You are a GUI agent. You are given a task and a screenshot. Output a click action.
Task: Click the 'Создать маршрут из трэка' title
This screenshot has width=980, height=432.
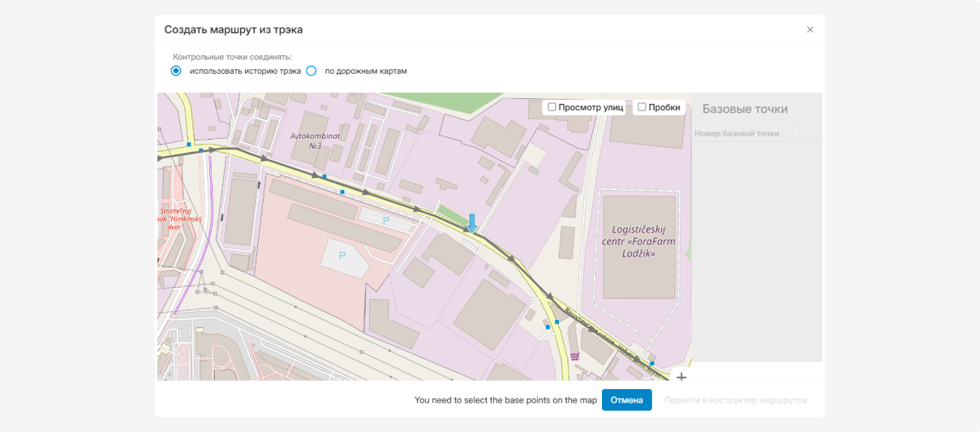pos(234,30)
